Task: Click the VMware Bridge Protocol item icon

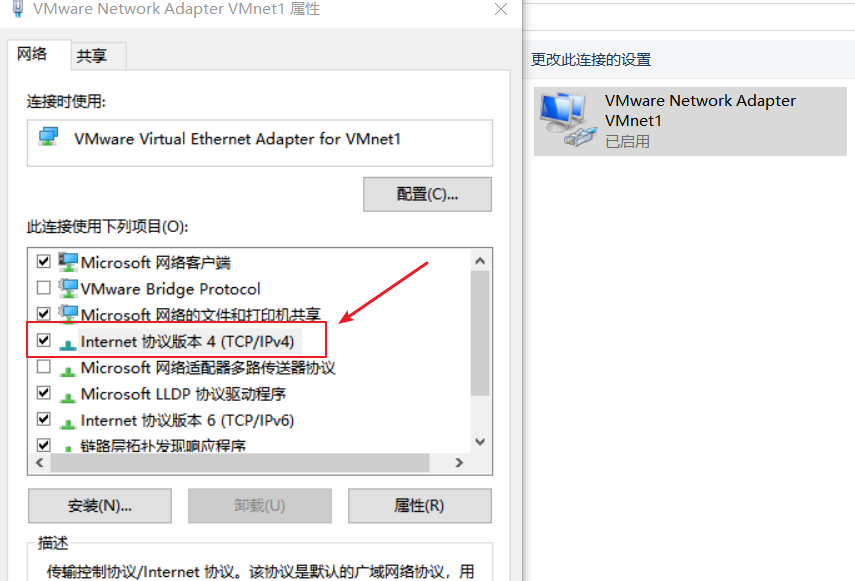Action: [68, 288]
